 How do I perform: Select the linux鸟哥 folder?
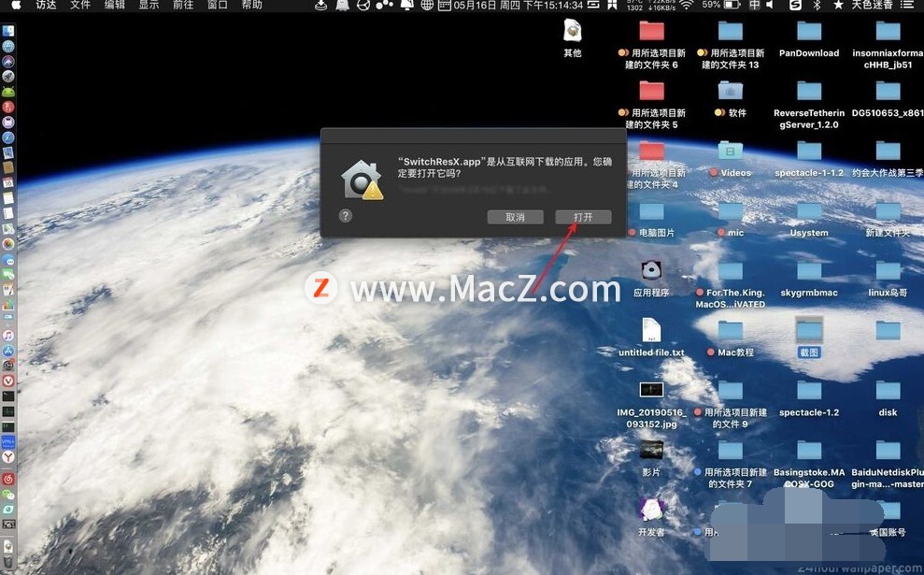[x=888, y=279]
